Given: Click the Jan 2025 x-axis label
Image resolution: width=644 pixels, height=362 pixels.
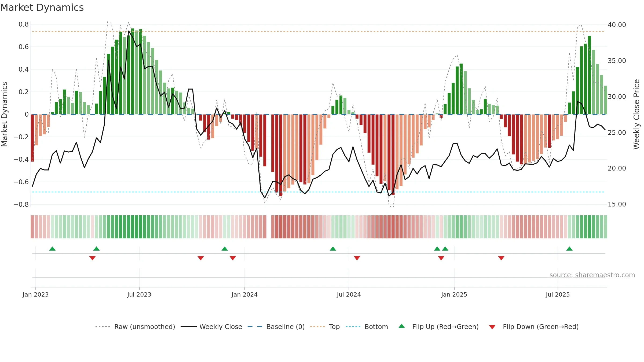Looking at the screenshot, I should pyautogui.click(x=454, y=294).
